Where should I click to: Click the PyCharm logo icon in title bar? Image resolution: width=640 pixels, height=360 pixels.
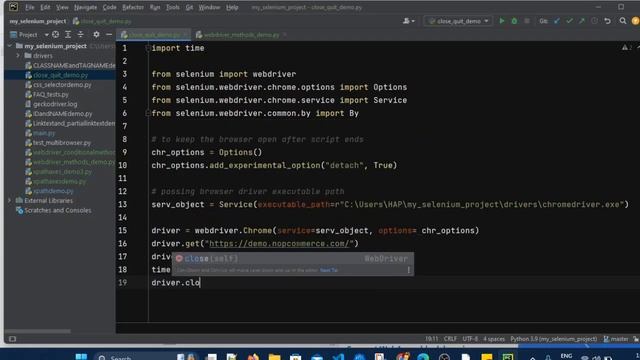13,7
